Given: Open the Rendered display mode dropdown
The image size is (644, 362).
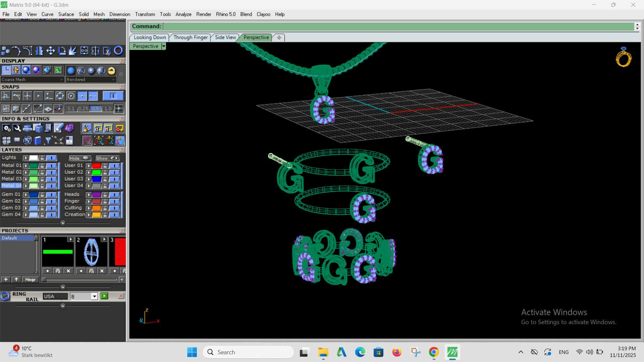Looking at the screenshot, I should pyautogui.click(x=91, y=79).
